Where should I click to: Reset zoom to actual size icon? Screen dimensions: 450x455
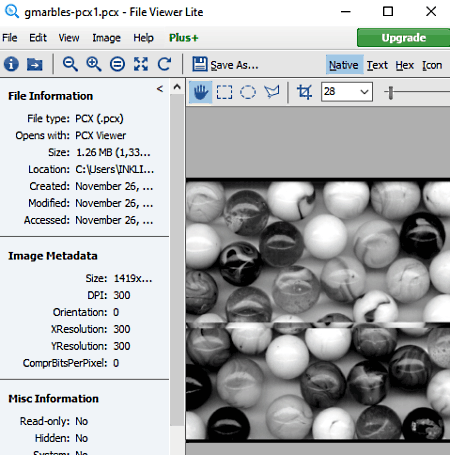coord(117,64)
